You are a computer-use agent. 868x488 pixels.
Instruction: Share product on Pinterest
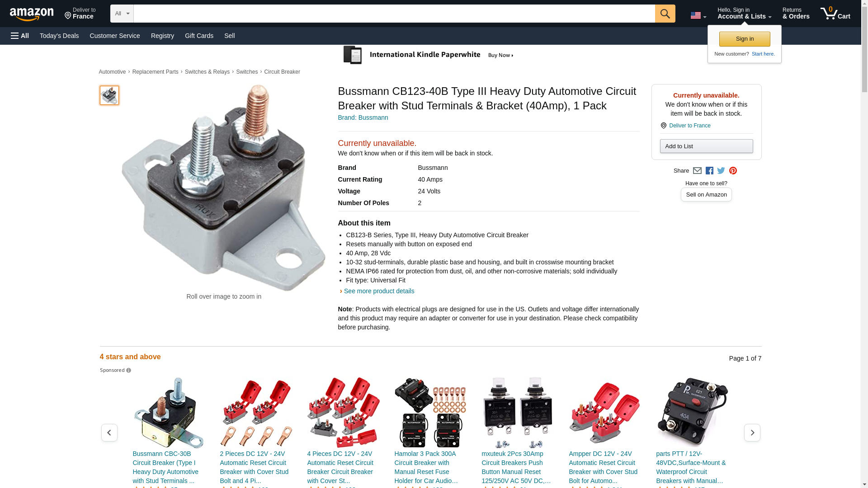[733, 171]
